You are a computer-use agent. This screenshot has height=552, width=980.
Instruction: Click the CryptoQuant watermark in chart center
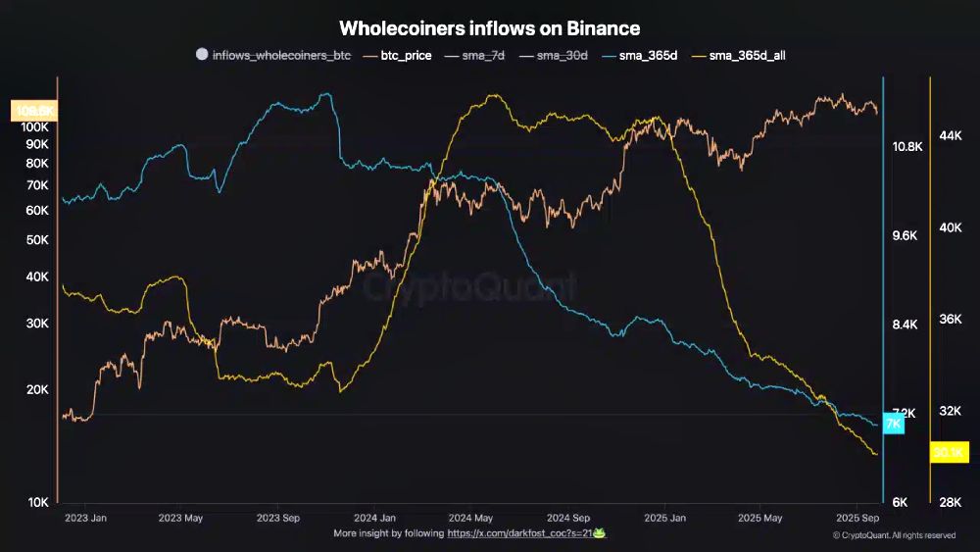(x=470, y=286)
